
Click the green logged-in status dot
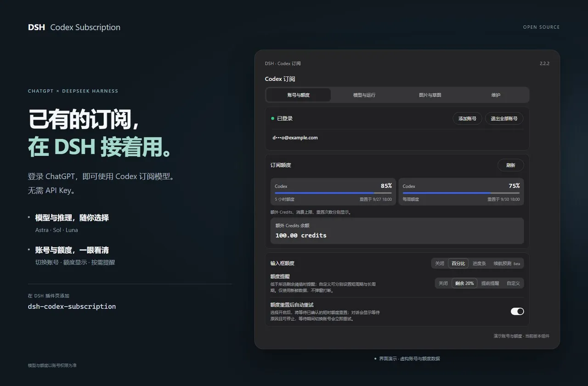click(272, 119)
